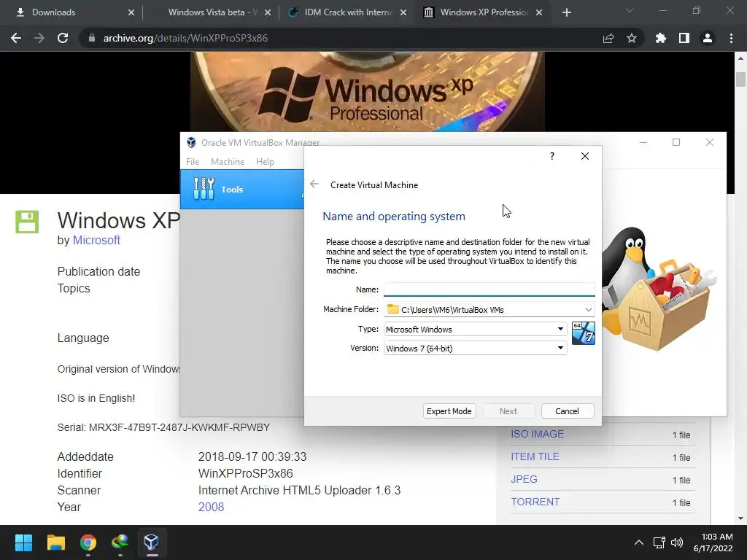Viewport: 747px width, 560px height.
Task: Click the Chrome tab search chevron
Action: pos(630,10)
